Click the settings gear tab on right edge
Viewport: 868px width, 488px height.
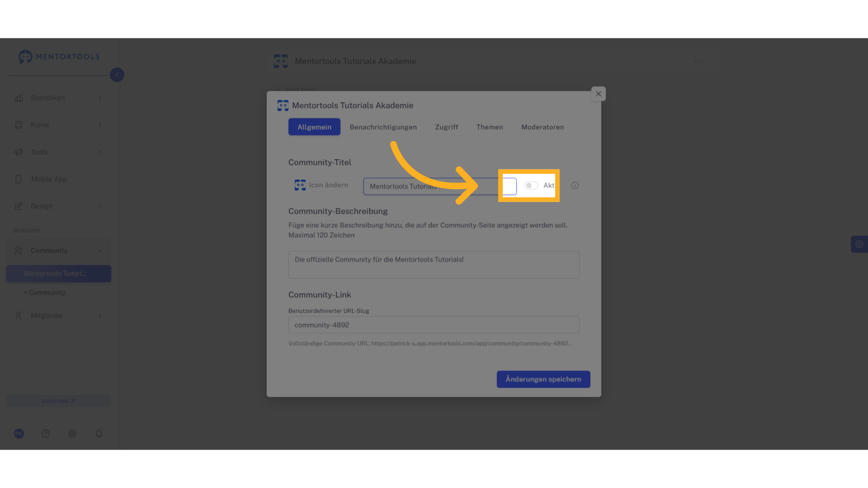point(859,244)
